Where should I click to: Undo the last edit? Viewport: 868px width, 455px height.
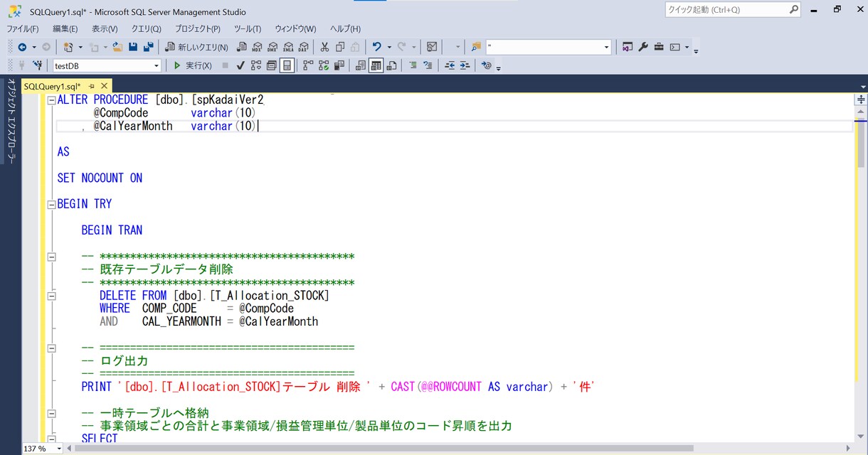pos(377,47)
